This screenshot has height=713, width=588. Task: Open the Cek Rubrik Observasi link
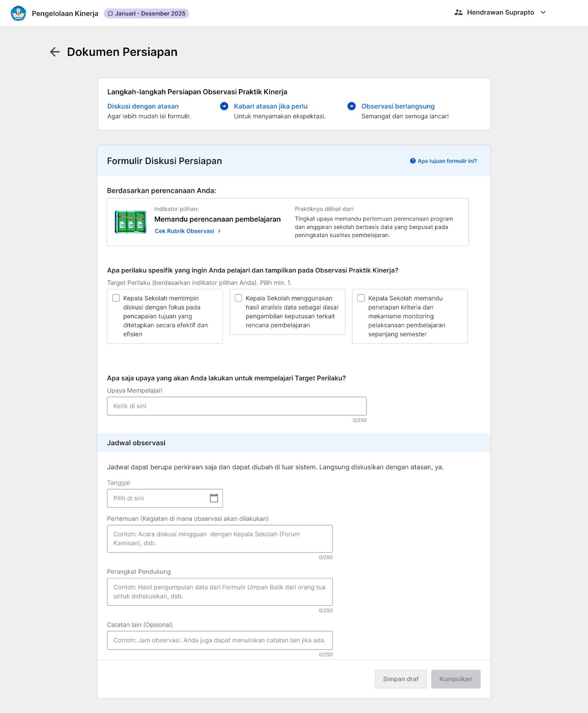click(x=185, y=231)
